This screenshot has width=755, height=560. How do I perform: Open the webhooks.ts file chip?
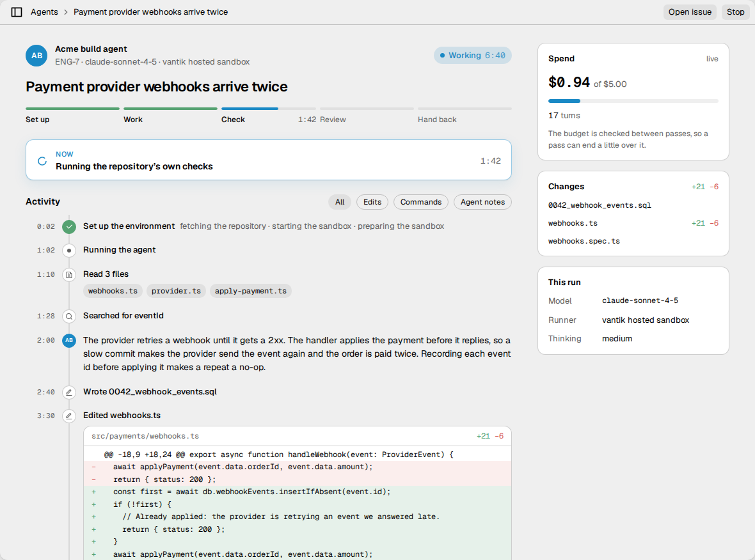pos(113,291)
